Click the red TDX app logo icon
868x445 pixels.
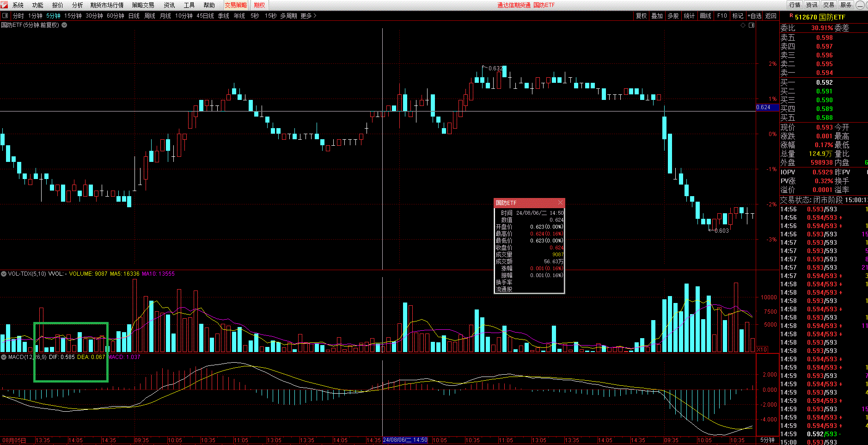point(5,5)
